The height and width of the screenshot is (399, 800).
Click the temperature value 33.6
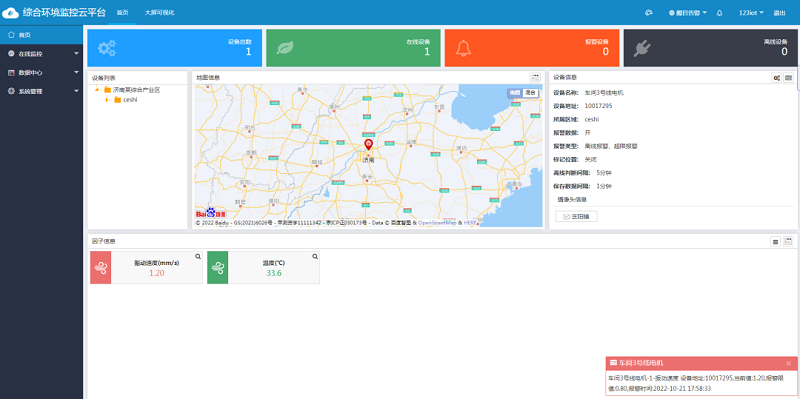[274, 273]
